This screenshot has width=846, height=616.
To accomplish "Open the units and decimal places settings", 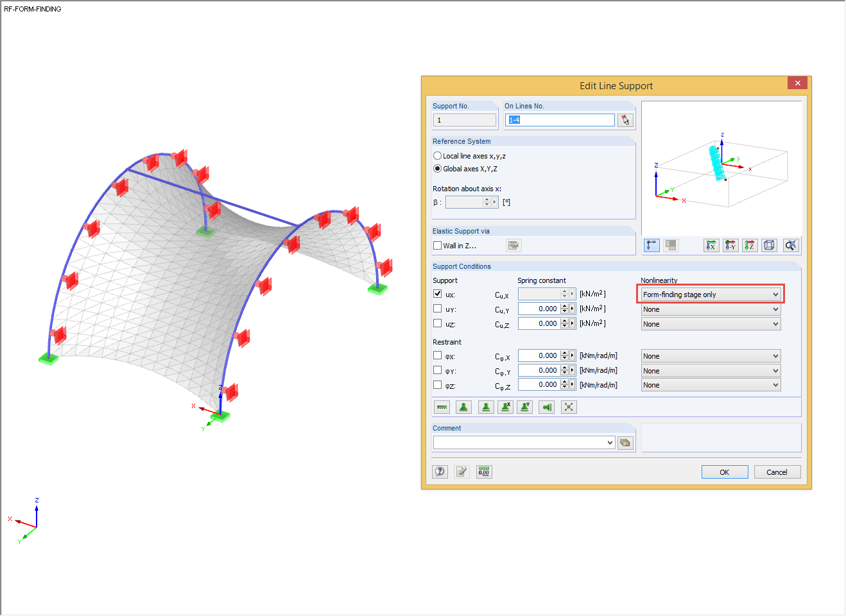I will (484, 472).
